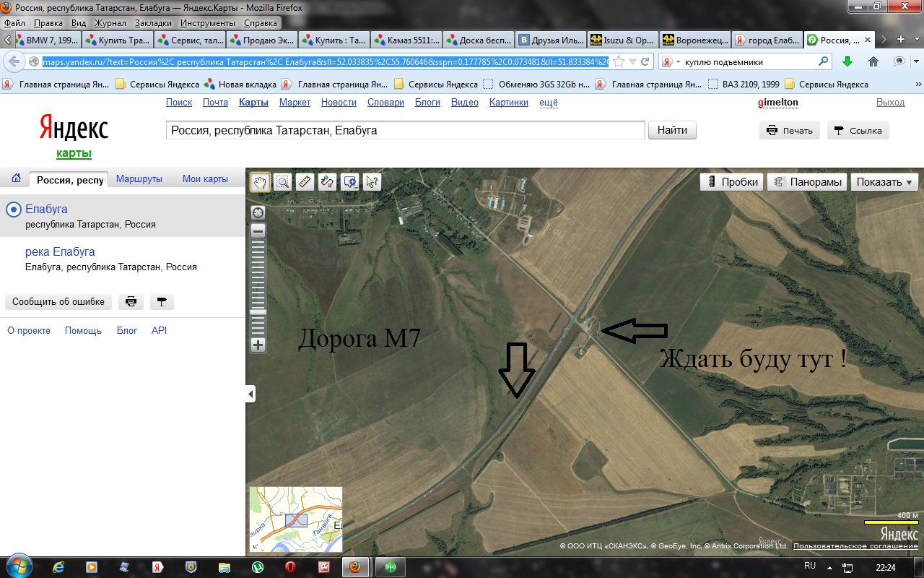Collapse the left sidebar with arrow handle
This screenshot has height=578, width=924.
[250, 394]
